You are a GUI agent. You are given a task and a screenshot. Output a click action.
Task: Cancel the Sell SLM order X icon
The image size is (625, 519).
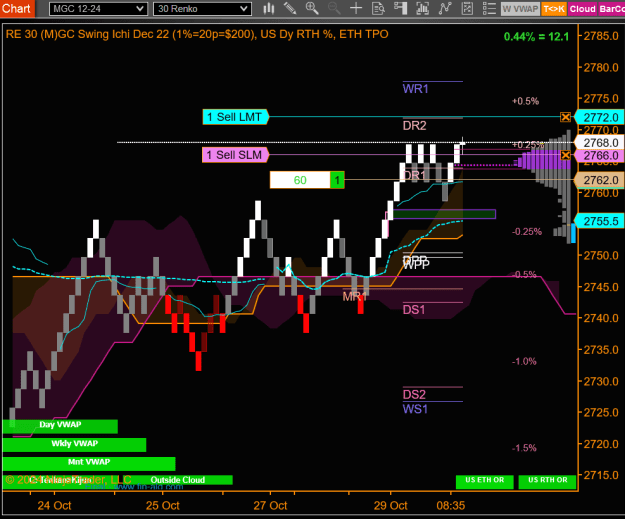[x=565, y=155]
